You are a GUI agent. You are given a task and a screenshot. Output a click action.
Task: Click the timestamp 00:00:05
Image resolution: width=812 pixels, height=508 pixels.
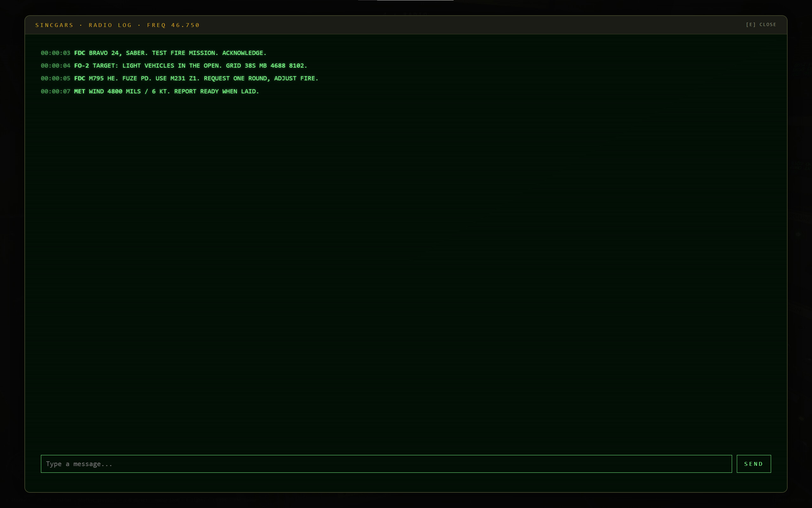pos(56,78)
